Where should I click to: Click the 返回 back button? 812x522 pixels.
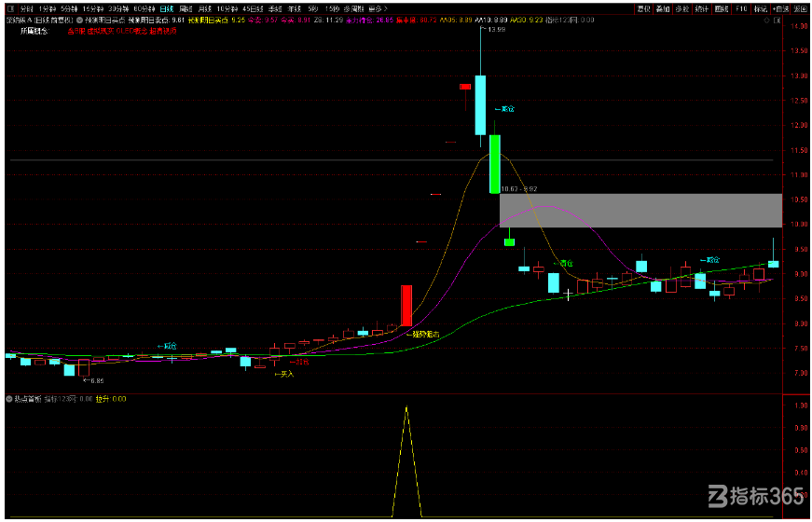800,8
